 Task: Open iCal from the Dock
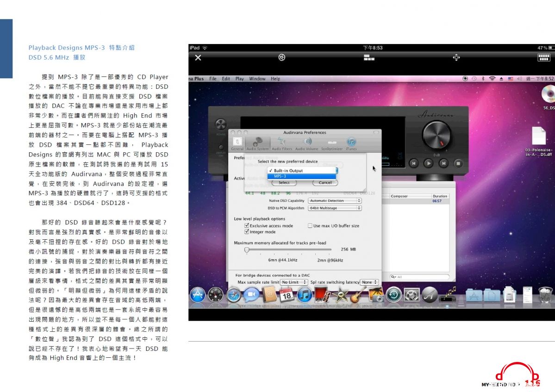(x=287, y=295)
